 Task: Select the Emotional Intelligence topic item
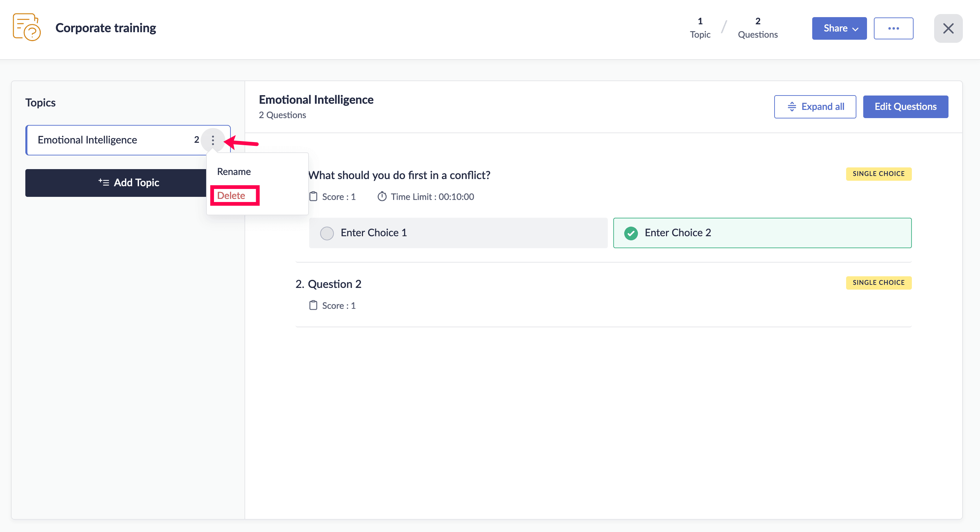[x=88, y=140]
